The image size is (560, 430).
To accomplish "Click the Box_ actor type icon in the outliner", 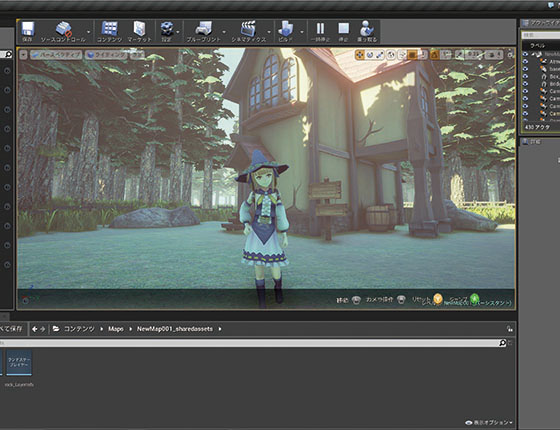I will pyautogui.click(x=544, y=76).
